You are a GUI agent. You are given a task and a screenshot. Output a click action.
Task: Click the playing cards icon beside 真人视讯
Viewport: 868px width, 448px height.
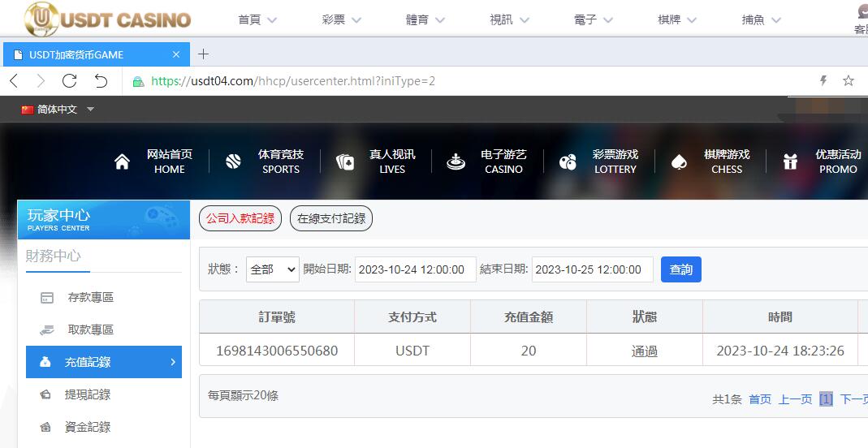(345, 162)
